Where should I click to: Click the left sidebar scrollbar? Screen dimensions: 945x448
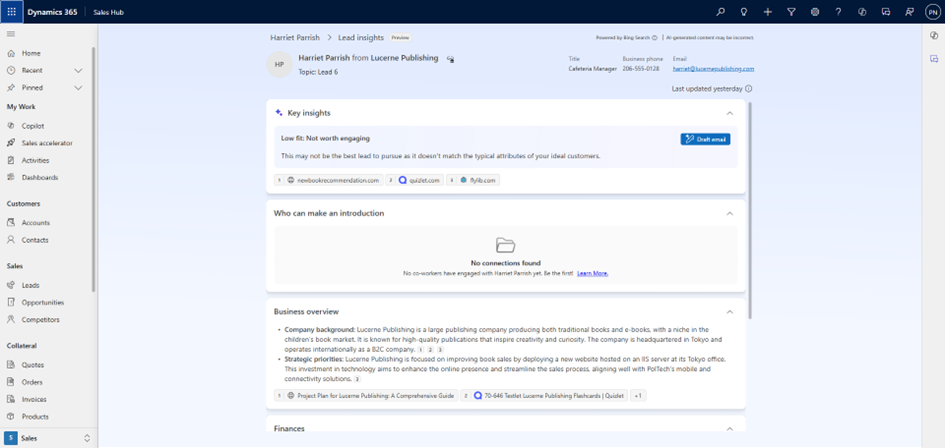(x=93, y=169)
